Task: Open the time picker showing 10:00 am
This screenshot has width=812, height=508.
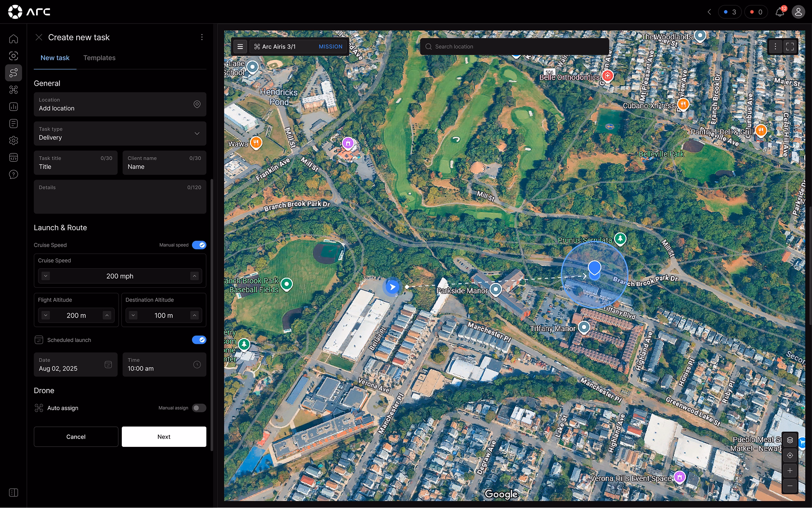Action: pos(197,364)
